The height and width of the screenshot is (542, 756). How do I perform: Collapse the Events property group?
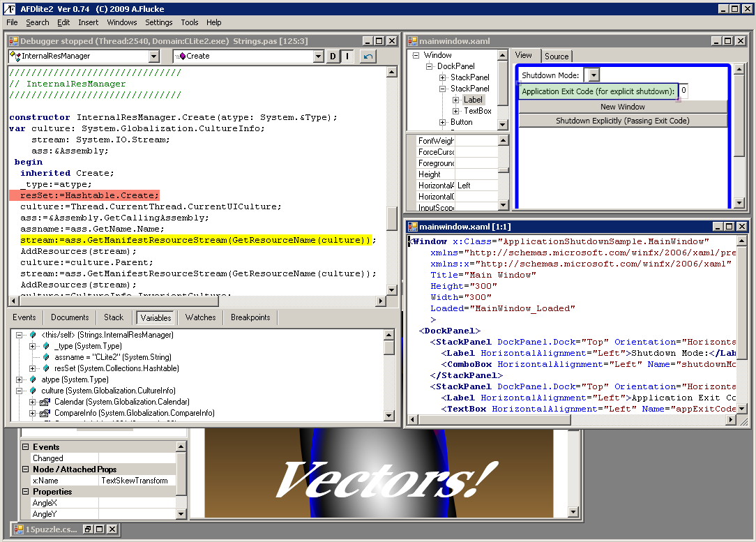pyautogui.click(x=26, y=446)
